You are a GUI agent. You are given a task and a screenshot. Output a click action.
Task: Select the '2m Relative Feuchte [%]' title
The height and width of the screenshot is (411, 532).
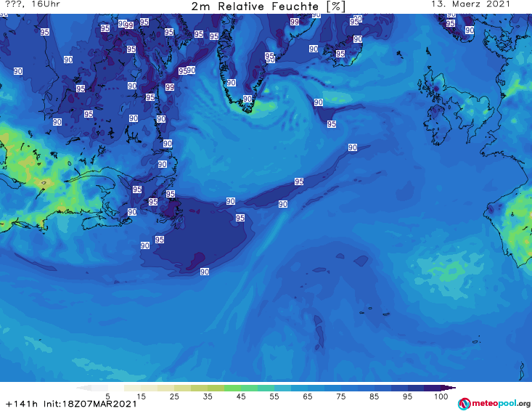269,6
